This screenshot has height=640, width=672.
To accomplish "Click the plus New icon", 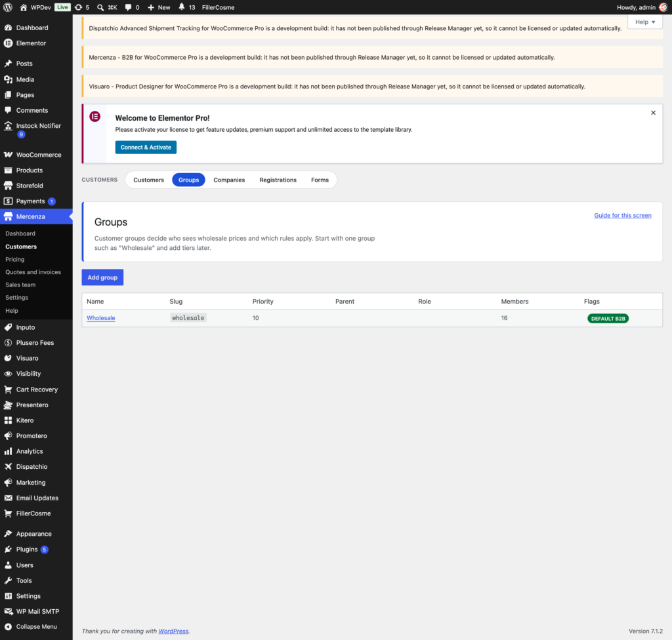I will (151, 7).
